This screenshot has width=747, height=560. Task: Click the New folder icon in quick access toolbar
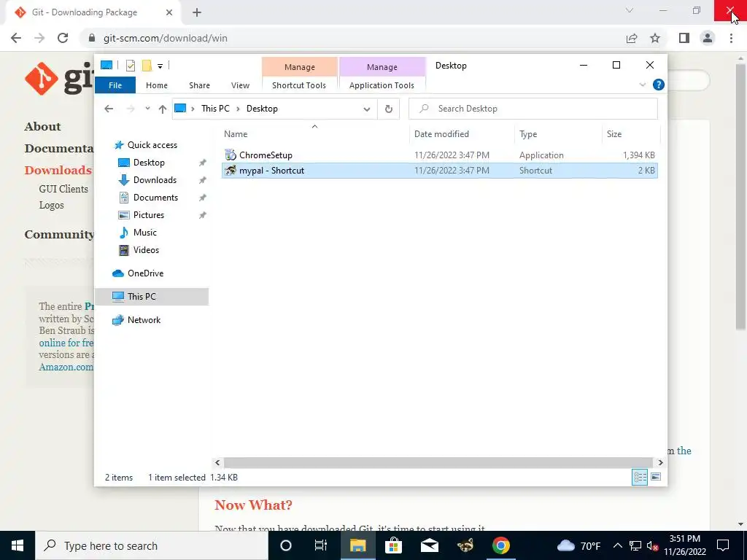[x=147, y=66]
